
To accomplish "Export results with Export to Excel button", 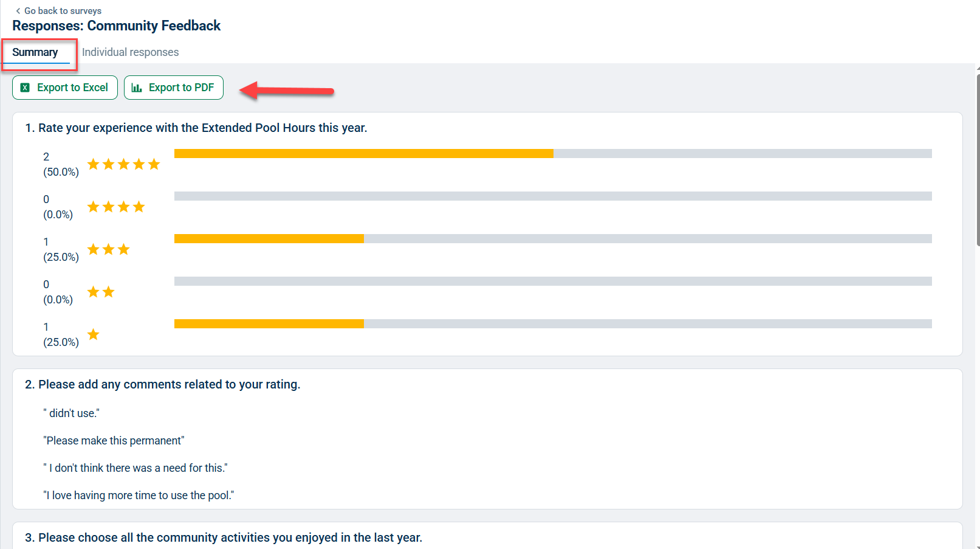I will click(x=65, y=88).
